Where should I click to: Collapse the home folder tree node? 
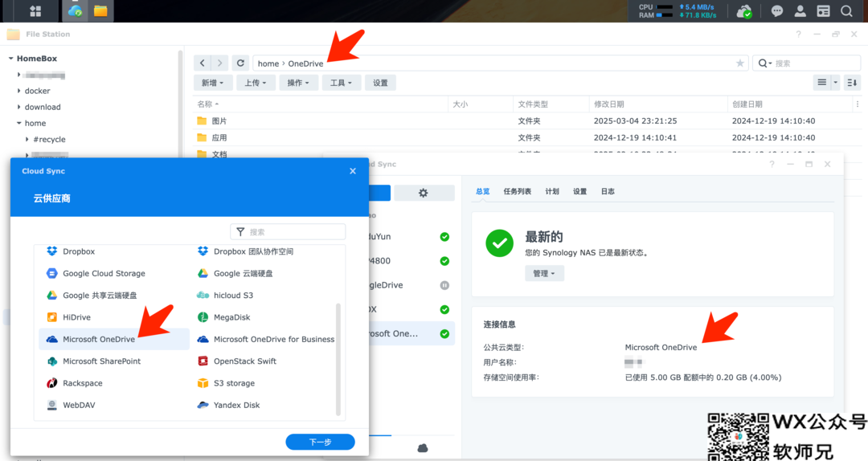18,123
